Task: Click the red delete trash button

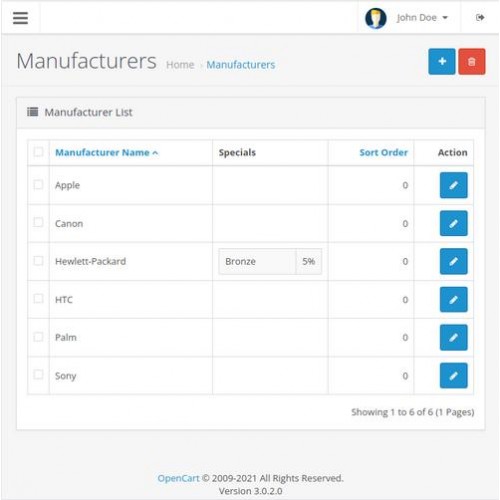Action: click(472, 62)
